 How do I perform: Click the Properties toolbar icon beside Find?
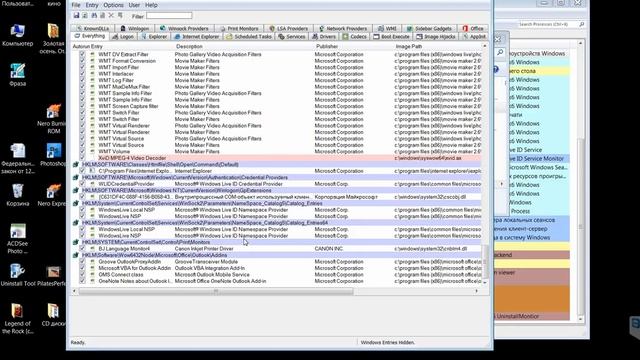pos(102,16)
